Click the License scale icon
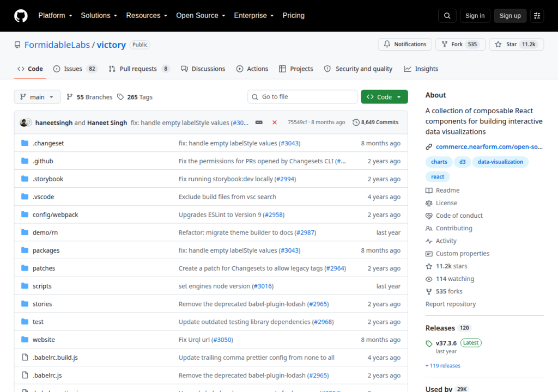This screenshot has width=558, height=392. 429,203
